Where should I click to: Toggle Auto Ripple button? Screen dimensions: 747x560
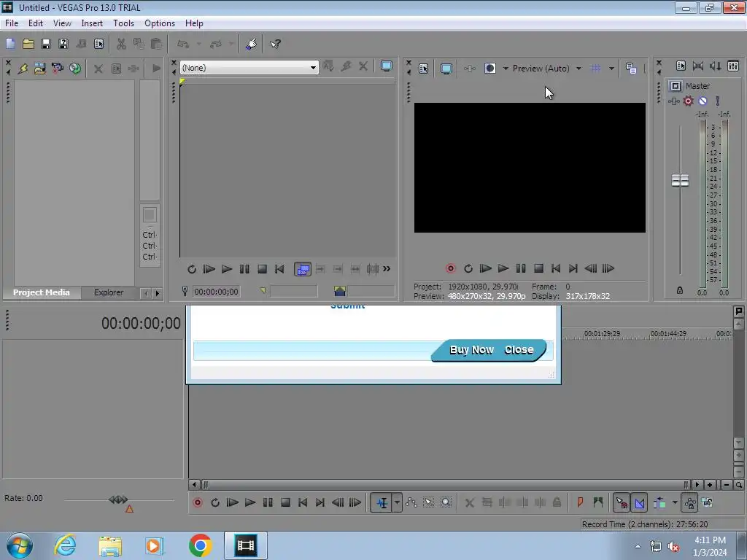tap(659, 502)
